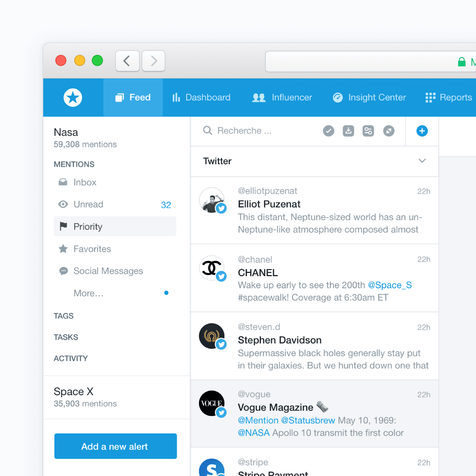
Task: Mark all as read checkmark icon
Action: tap(328, 131)
